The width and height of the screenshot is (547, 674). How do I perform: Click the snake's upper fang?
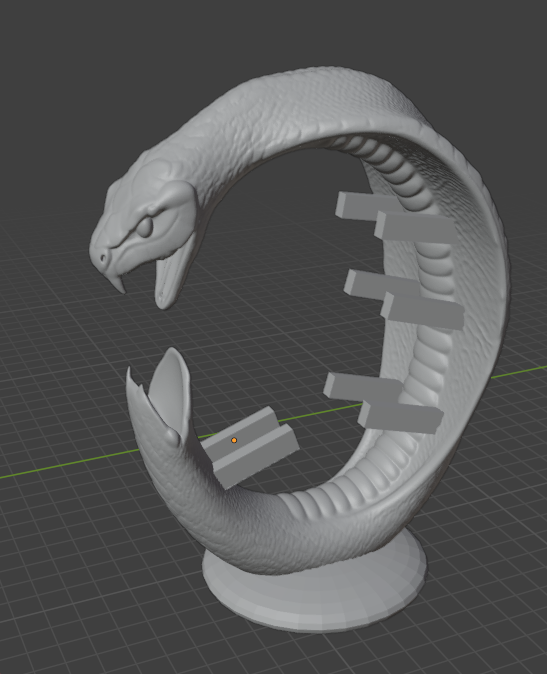click(x=118, y=285)
